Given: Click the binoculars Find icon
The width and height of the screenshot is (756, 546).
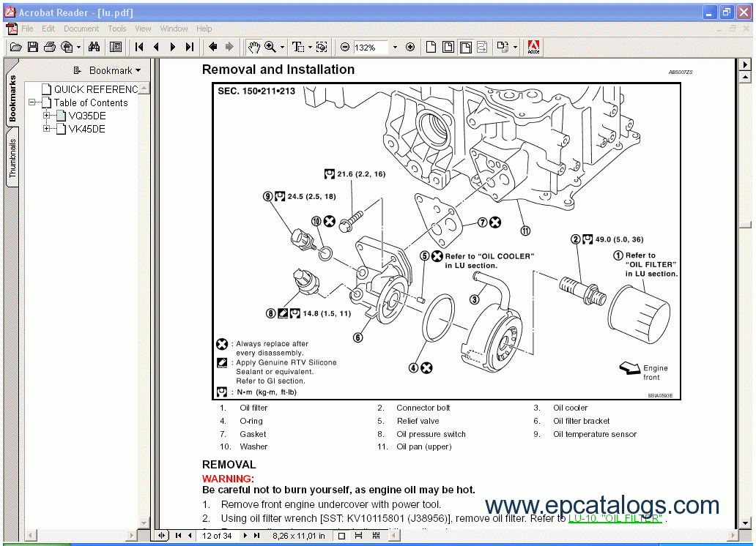Looking at the screenshot, I should click(x=94, y=47).
